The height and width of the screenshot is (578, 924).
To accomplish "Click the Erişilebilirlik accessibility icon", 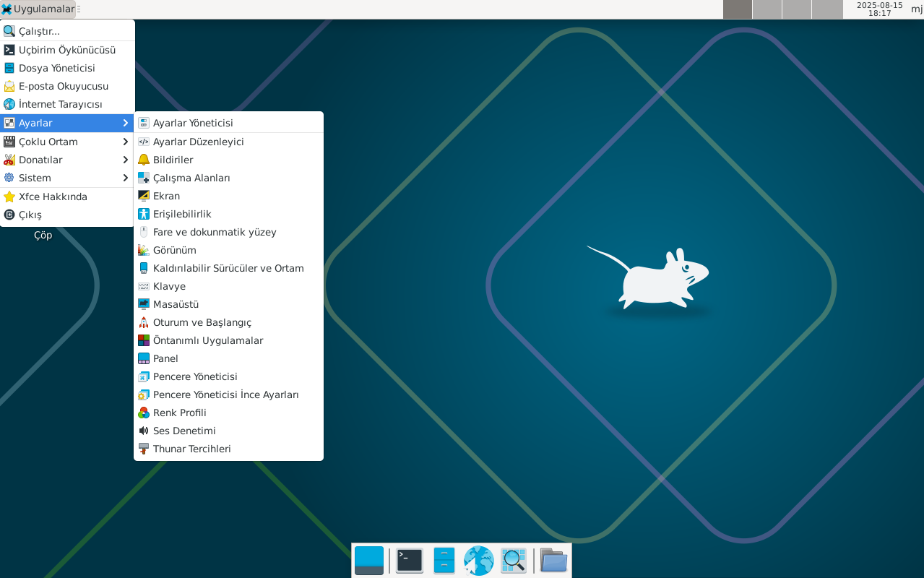I will [144, 214].
